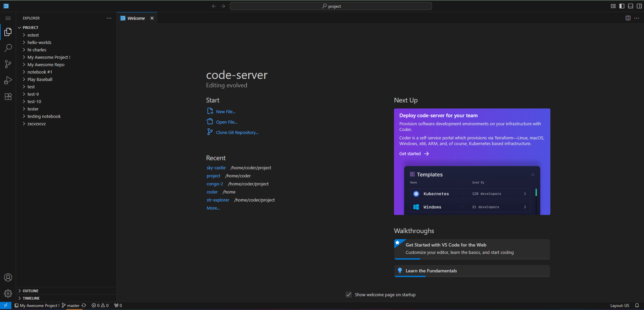The width and height of the screenshot is (644, 310).
Task: Expand the OUTLINE section
Action: point(66,291)
